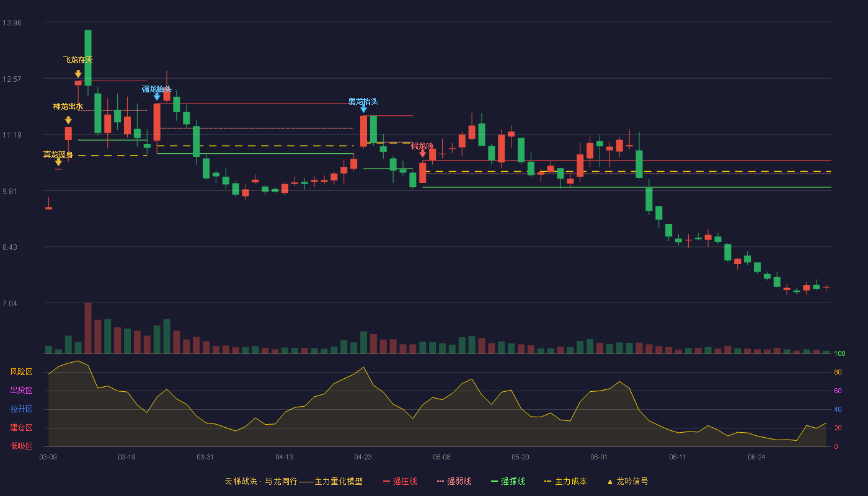Click the 06-11 date axis label
868x496 pixels.
click(x=678, y=457)
